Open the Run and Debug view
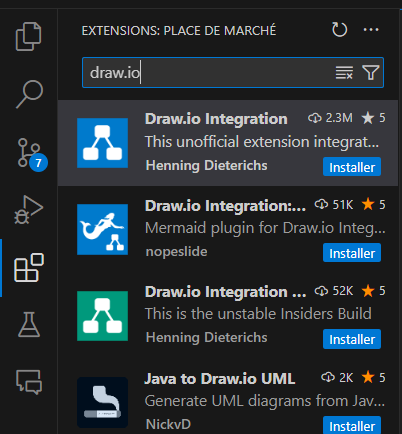 [29, 210]
